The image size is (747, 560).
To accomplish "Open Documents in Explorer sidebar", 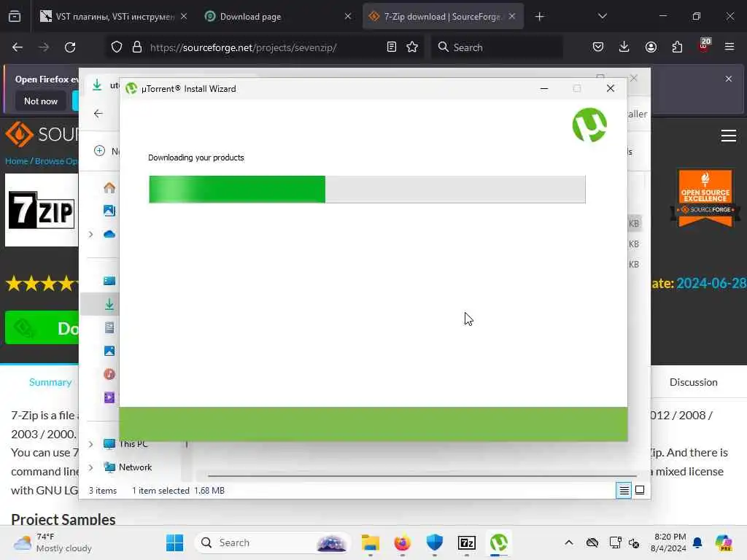I will (x=109, y=327).
